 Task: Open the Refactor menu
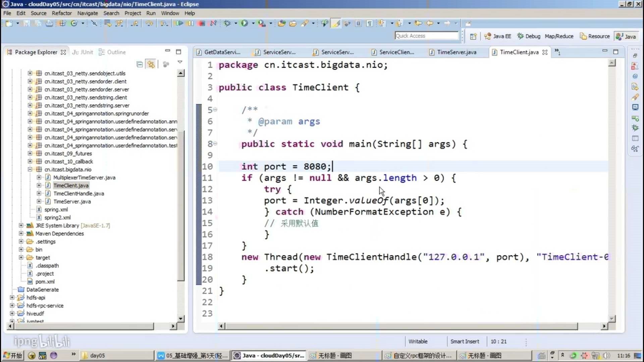(62, 13)
